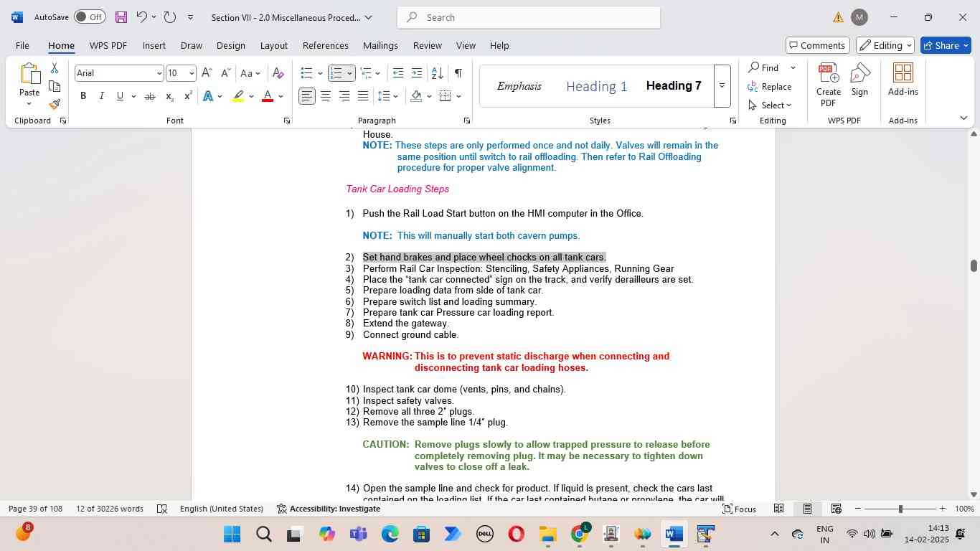Increase paragraph indent
The height and width of the screenshot is (551, 980).
coord(417,73)
